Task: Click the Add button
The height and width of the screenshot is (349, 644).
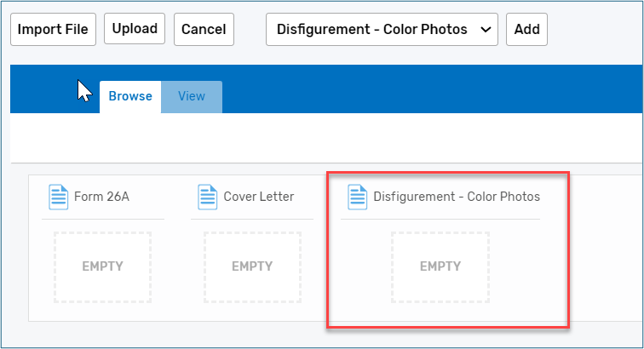Action: click(x=527, y=30)
